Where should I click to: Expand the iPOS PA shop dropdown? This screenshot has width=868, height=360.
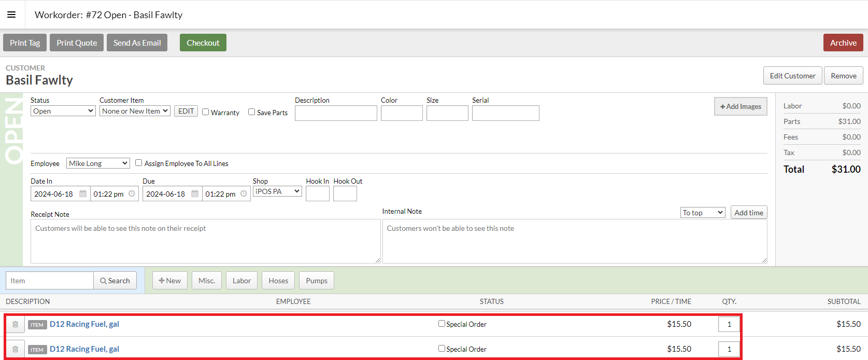click(277, 191)
